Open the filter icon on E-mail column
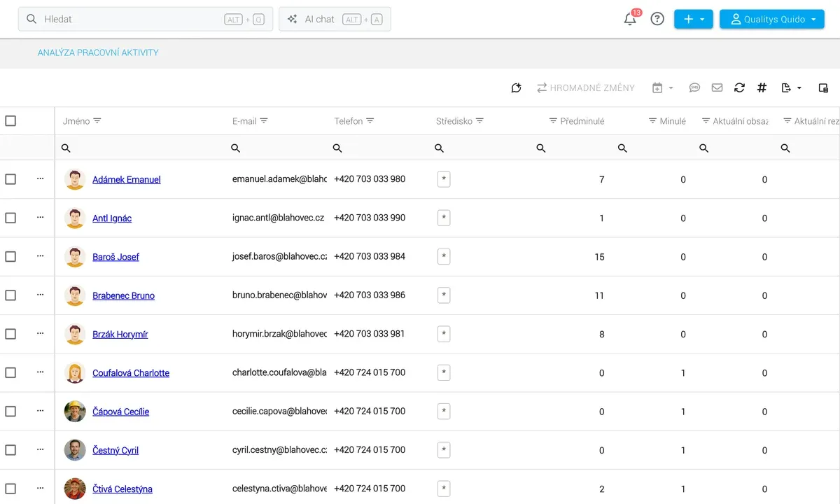This screenshot has width=840, height=504. click(x=264, y=121)
